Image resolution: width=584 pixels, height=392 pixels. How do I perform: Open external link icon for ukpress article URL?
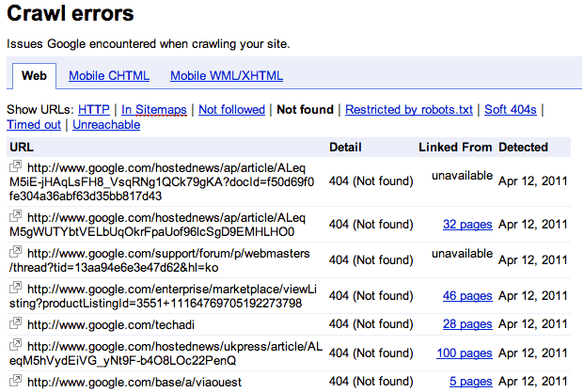point(16,345)
